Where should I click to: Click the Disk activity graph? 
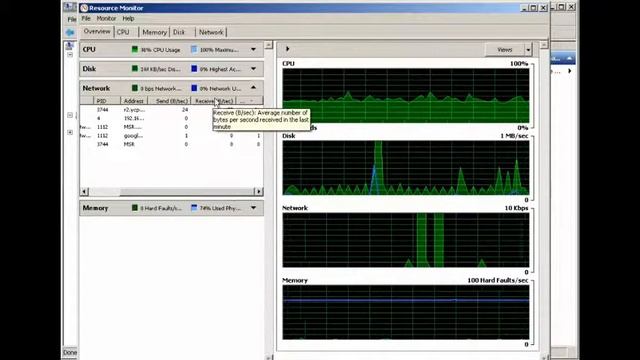tap(406, 168)
